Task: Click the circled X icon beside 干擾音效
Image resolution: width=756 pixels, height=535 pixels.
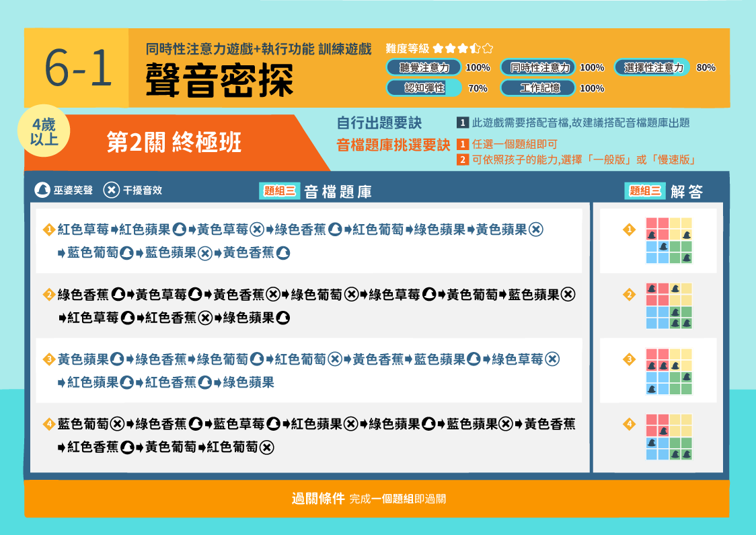Action: pyautogui.click(x=112, y=190)
